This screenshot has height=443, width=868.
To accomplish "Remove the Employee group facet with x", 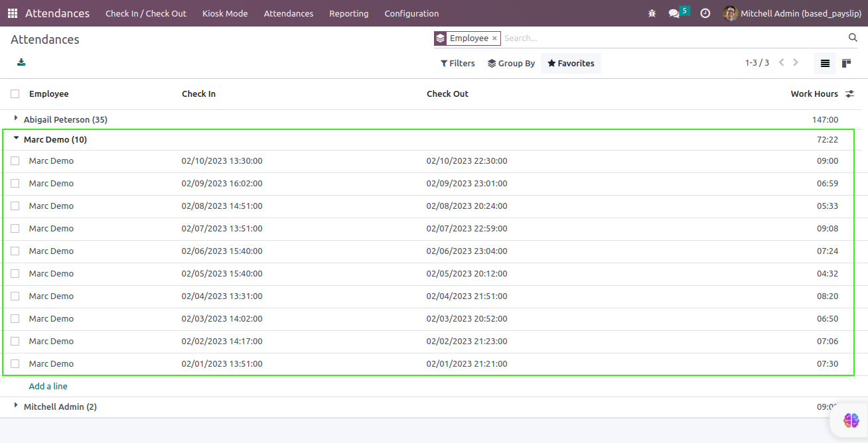I will click(x=494, y=38).
